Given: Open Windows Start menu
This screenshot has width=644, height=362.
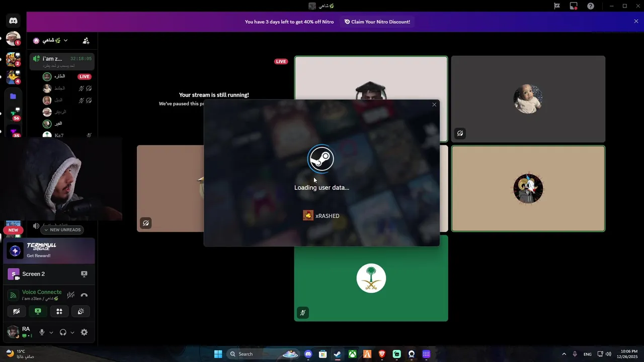Looking at the screenshot, I should coord(218,354).
